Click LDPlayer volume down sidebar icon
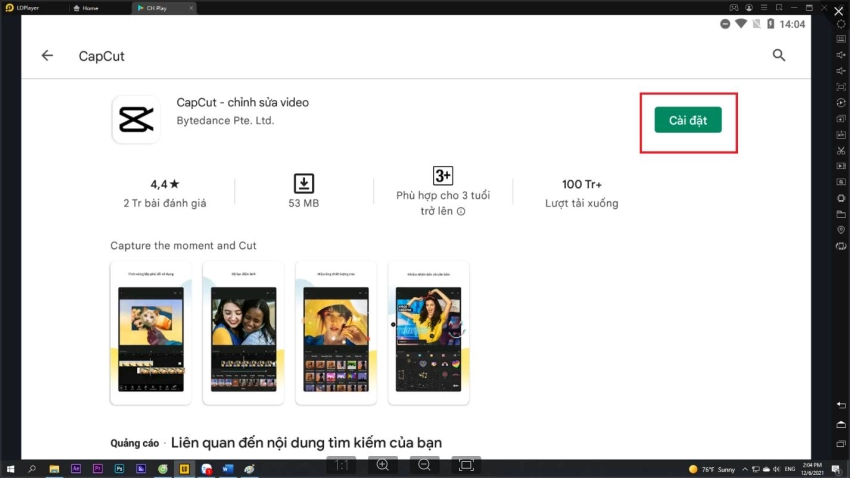The height and width of the screenshot is (478, 850). (841, 70)
